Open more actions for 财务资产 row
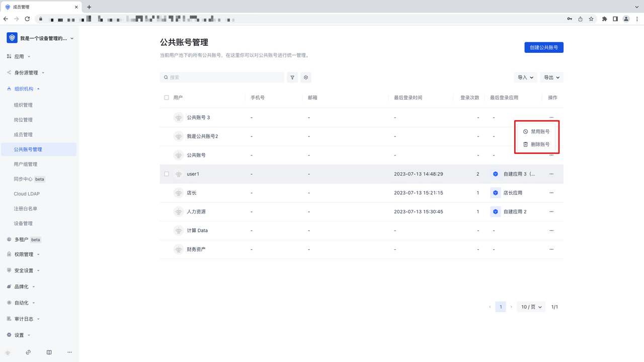The width and height of the screenshot is (644, 362). click(x=551, y=250)
